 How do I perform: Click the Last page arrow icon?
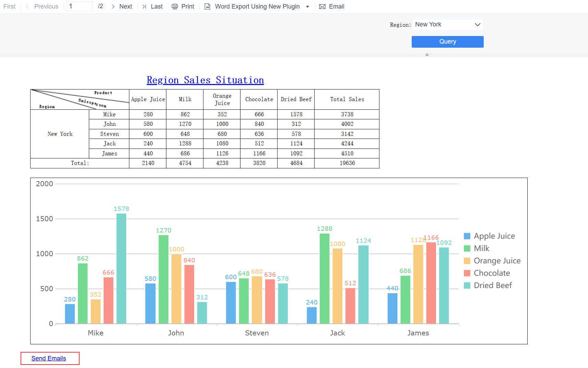[144, 7]
